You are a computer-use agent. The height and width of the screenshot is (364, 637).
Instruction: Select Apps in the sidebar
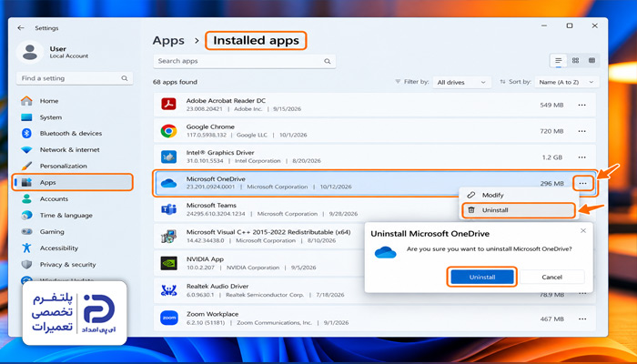click(73, 182)
